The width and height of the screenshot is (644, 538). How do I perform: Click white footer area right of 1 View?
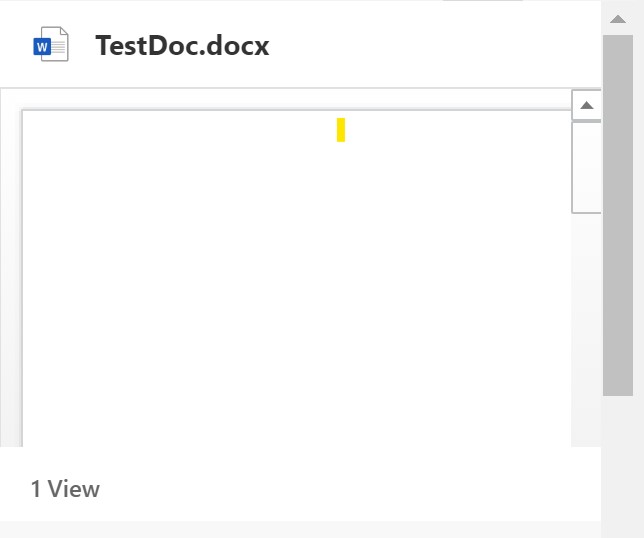(x=349, y=489)
